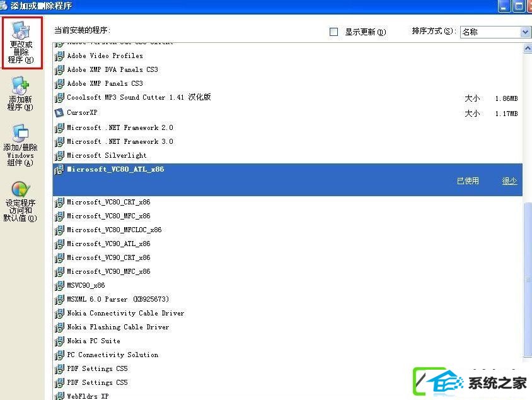Click the Microsoft_VC80_CRT_x86 icon
Viewport: 532px width, 400px height.
click(59, 203)
